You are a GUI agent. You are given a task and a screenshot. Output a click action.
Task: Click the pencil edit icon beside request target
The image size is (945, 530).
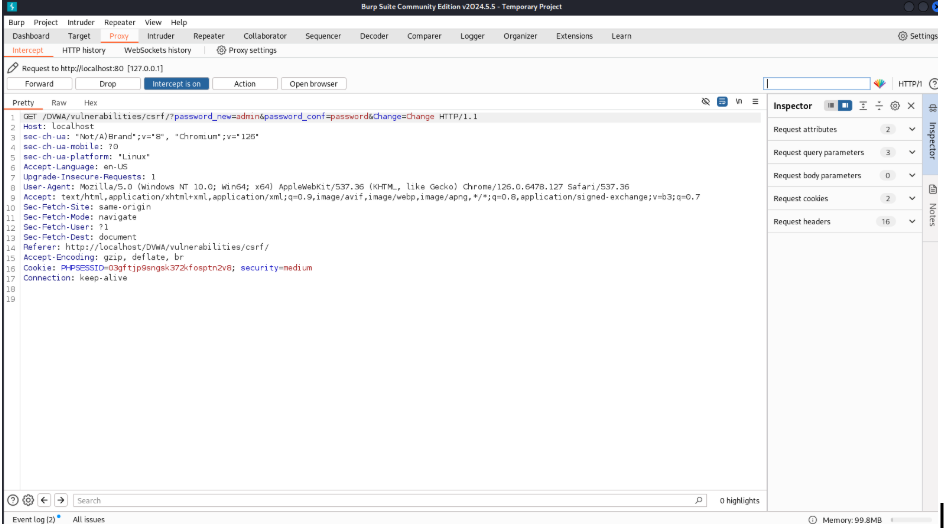[13, 68]
